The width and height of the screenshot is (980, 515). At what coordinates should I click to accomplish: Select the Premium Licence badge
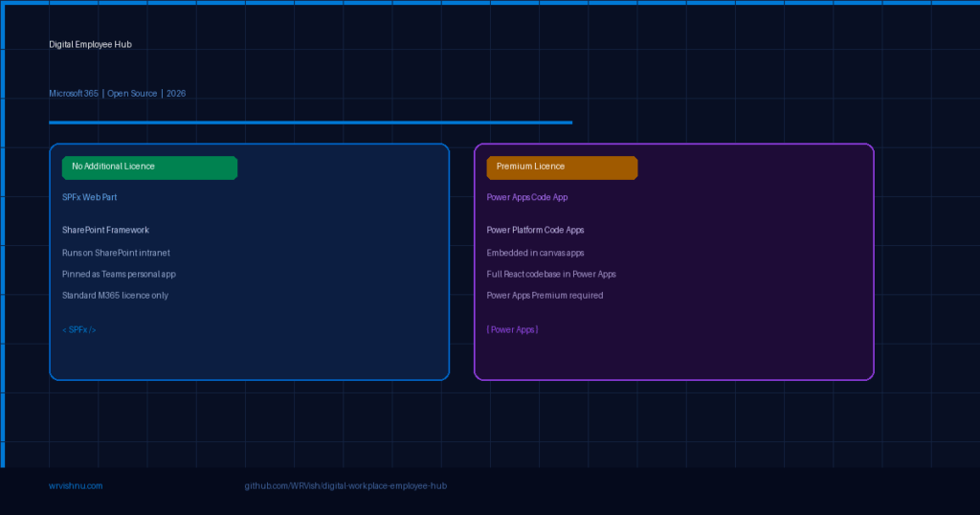coord(562,168)
